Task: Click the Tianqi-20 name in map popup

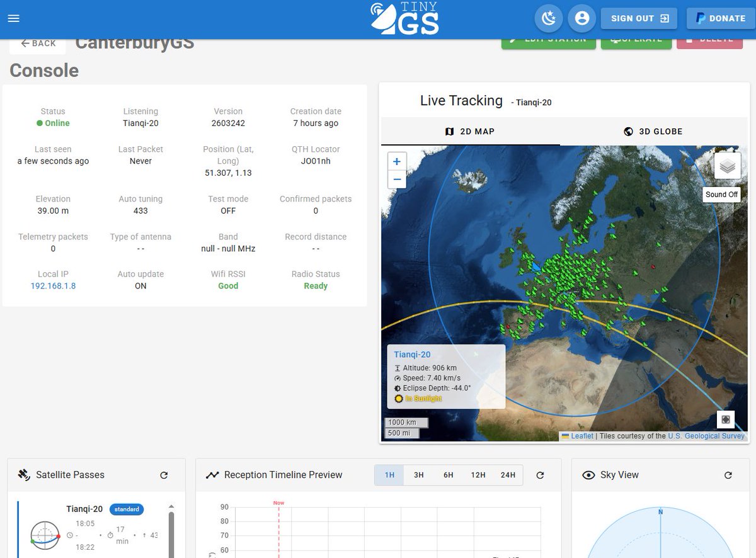Action: tap(413, 355)
